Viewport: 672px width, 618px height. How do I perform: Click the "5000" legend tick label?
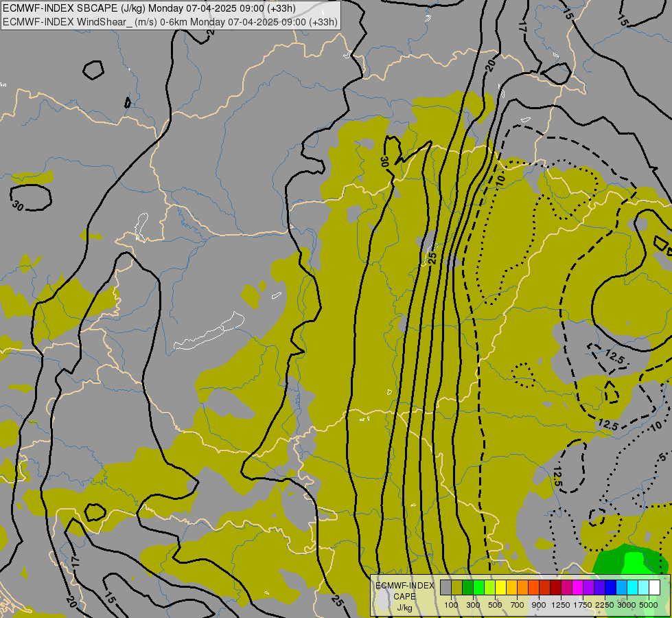[x=649, y=605]
